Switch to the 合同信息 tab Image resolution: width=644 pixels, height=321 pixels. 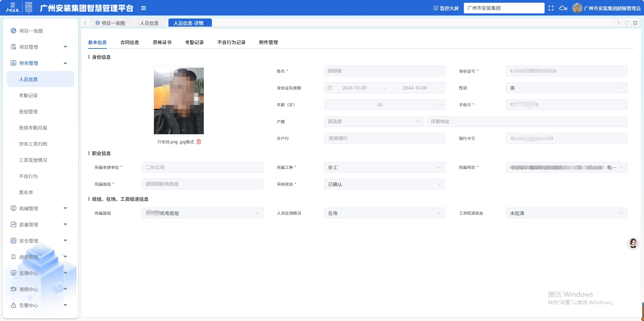pos(130,42)
